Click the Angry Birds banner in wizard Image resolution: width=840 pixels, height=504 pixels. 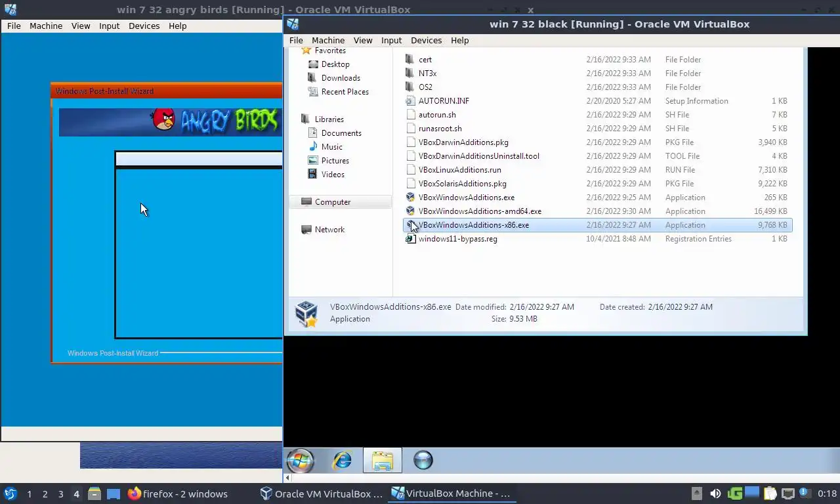click(171, 122)
